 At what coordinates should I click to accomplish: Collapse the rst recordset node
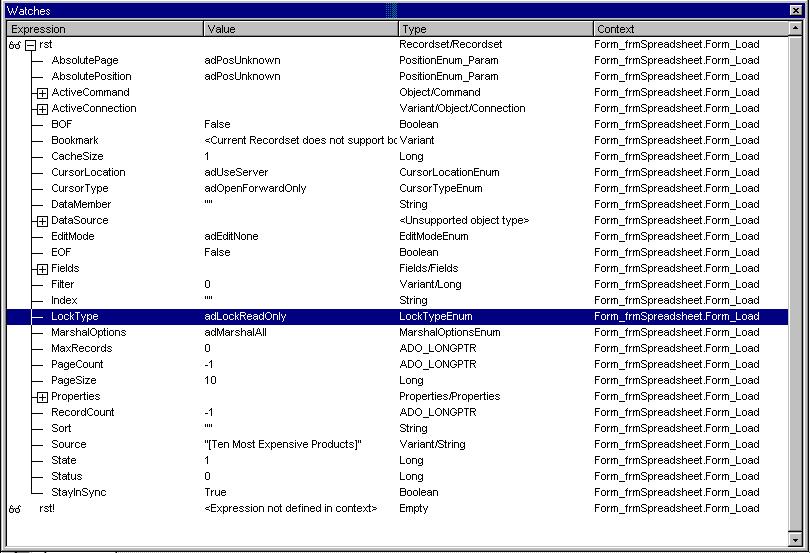[x=30, y=45]
